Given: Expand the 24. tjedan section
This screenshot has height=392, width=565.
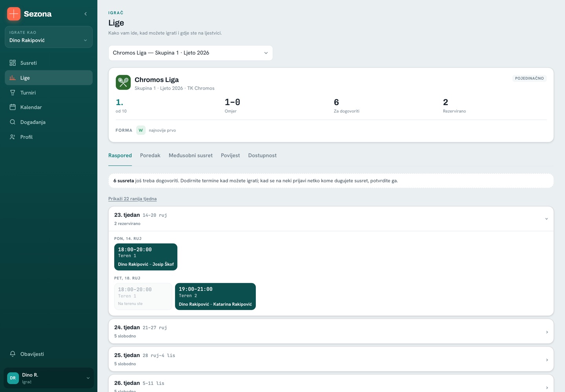Looking at the screenshot, I should [x=331, y=331].
